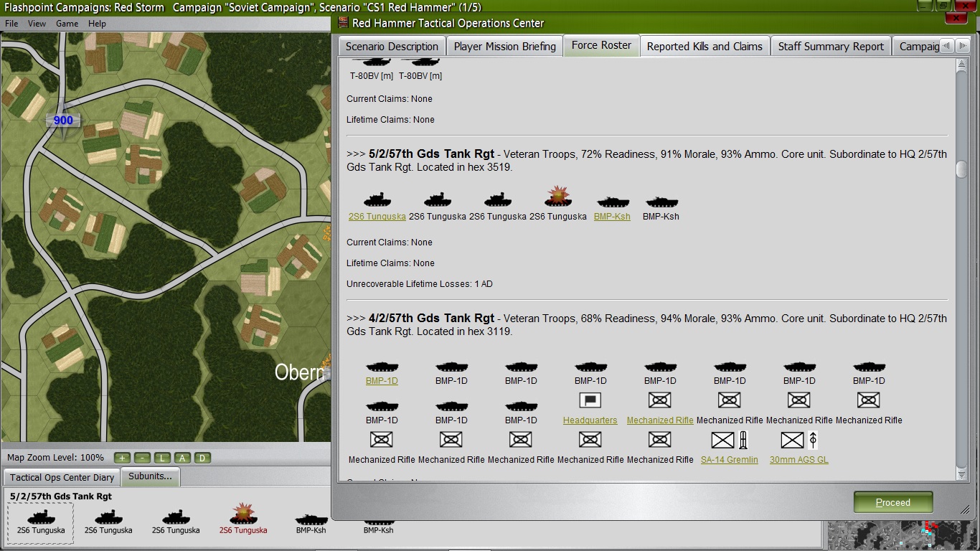Select the underlined 2S6 Tunguska vehicle icon
This screenshot has height=551, width=980.
377,199
